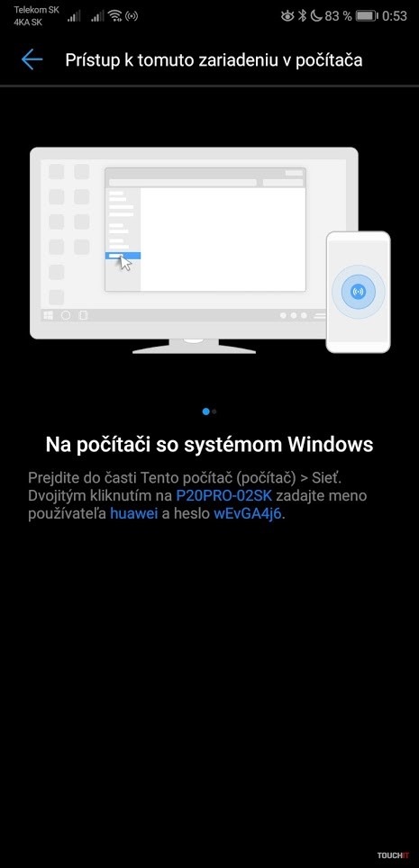Viewport: 419px width, 868px height.
Task: Tap the wireless broadcast icon on phone illustration
Action: pyautogui.click(x=358, y=291)
